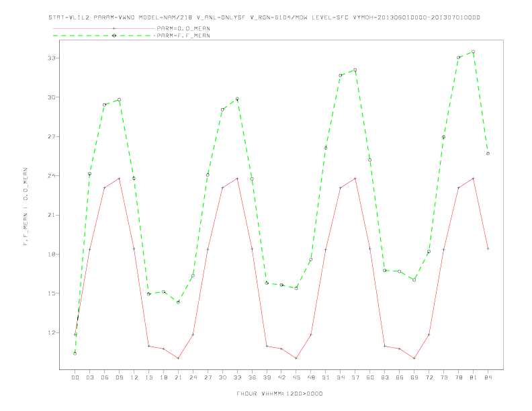
Task: Click y-axis tick value 33
Action: coord(52,58)
